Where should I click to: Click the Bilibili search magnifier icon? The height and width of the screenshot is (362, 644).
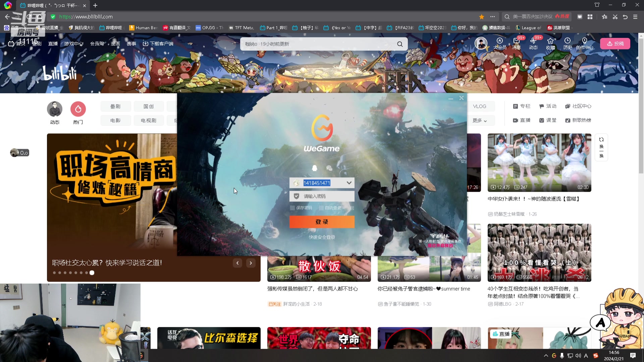pos(400,44)
